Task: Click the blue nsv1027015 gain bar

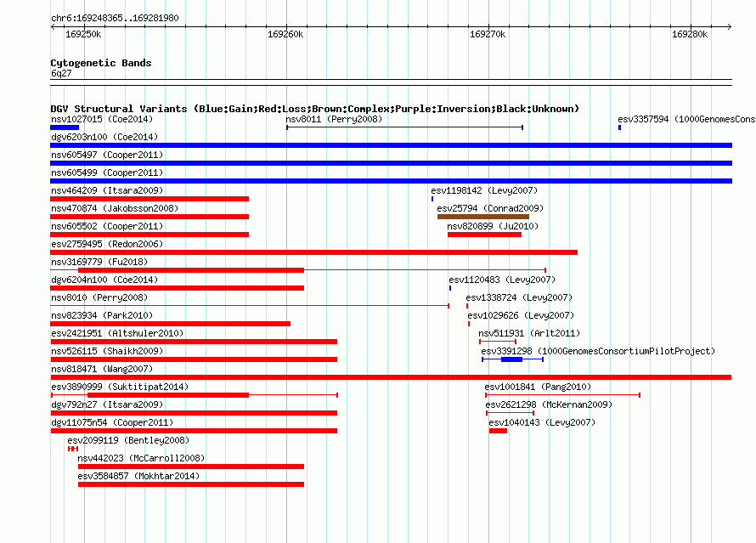Action: [x=65, y=127]
